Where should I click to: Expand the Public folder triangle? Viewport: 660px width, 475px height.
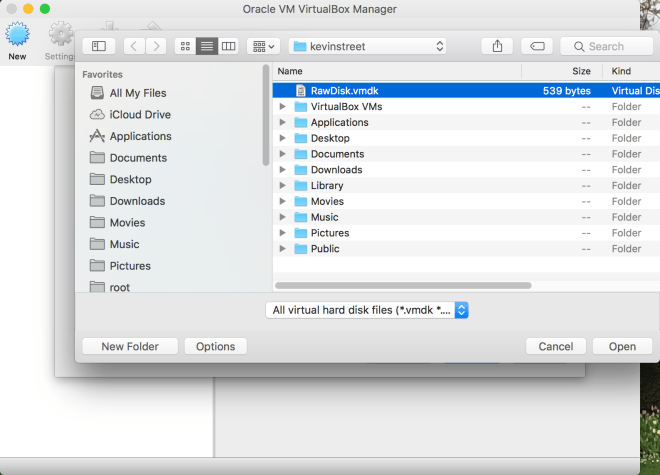pos(282,249)
